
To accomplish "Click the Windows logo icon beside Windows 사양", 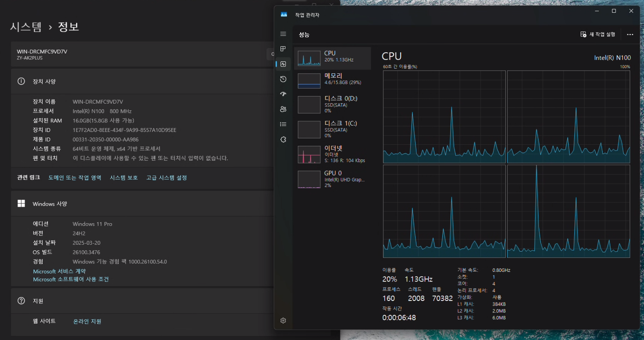I will 21,204.
